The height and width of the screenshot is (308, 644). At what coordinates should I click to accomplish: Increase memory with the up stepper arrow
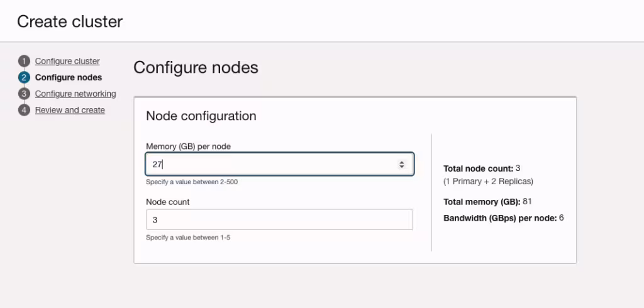click(x=402, y=162)
